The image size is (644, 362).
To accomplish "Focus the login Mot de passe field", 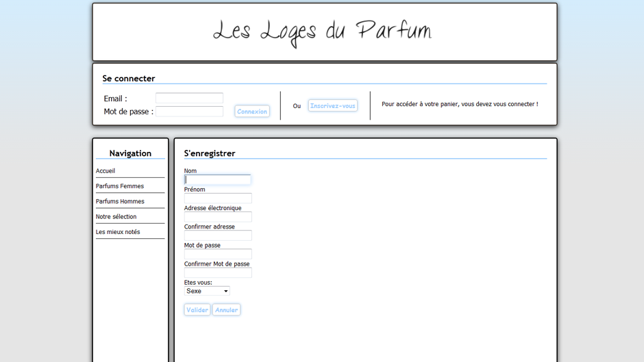I will [189, 112].
